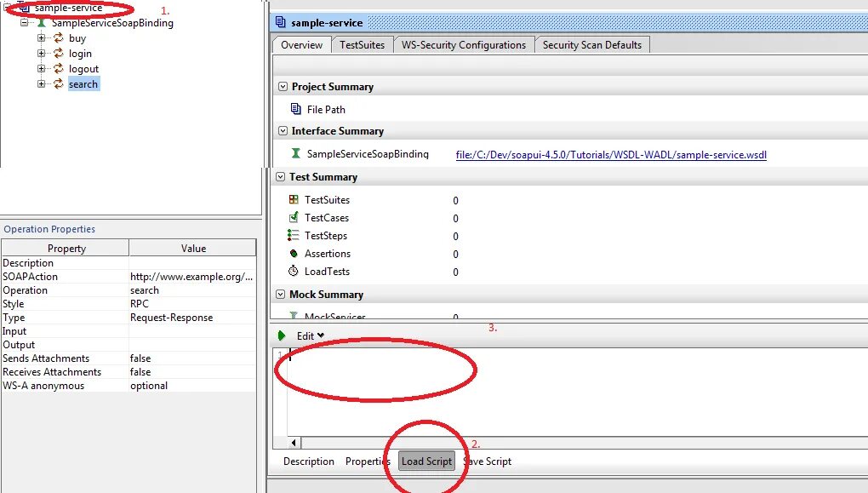Select the Load Script tab button
Image resolution: width=868 pixels, height=493 pixels.
[427, 461]
